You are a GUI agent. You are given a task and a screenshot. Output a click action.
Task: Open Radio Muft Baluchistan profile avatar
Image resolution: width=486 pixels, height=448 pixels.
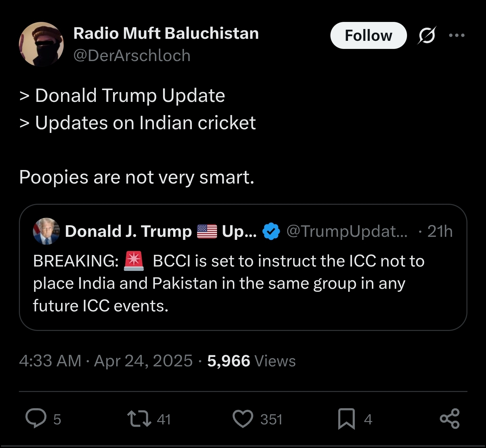click(42, 44)
